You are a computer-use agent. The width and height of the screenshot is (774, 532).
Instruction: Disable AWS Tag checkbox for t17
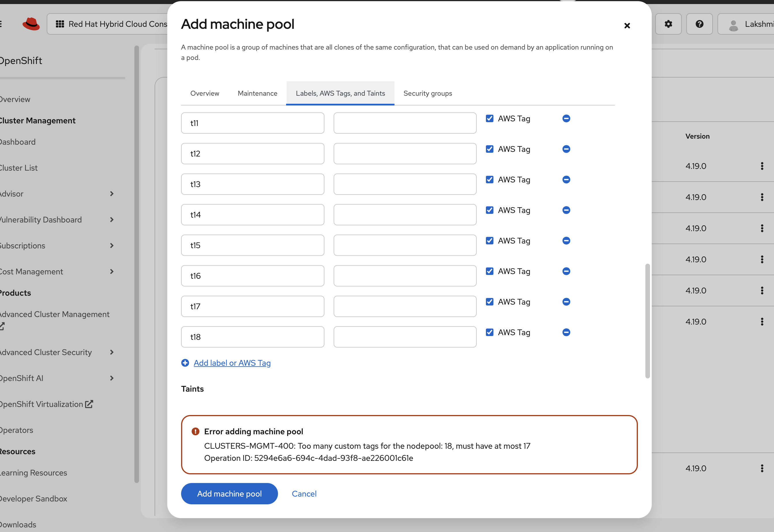click(489, 302)
